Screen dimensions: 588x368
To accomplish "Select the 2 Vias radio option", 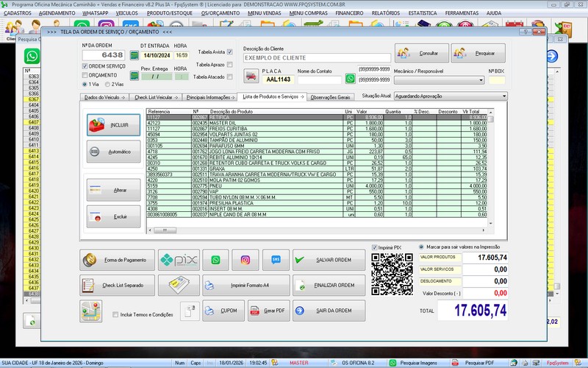I will tap(107, 84).
